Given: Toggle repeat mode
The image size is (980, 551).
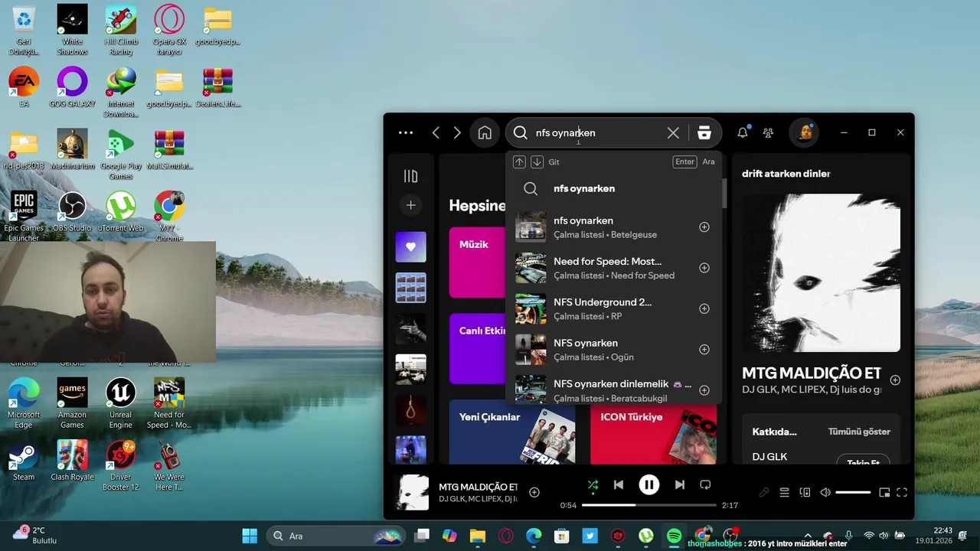Looking at the screenshot, I should [705, 484].
